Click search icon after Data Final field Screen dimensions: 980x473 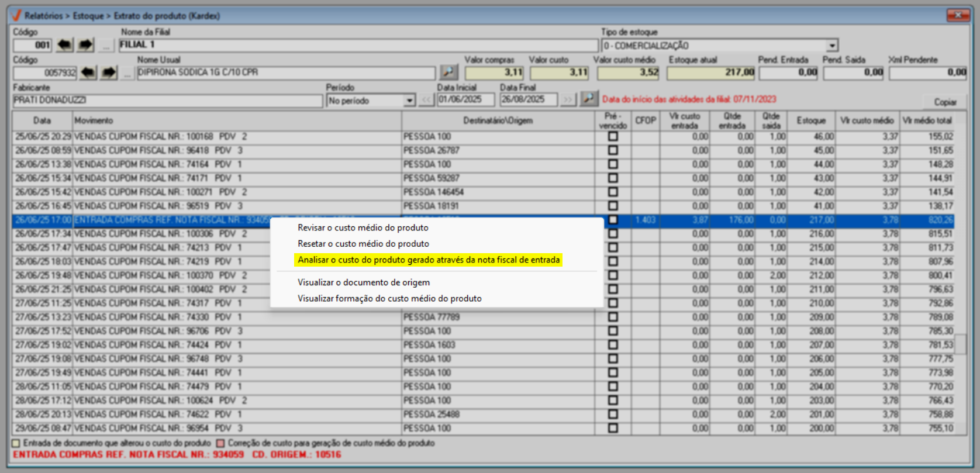(x=589, y=99)
